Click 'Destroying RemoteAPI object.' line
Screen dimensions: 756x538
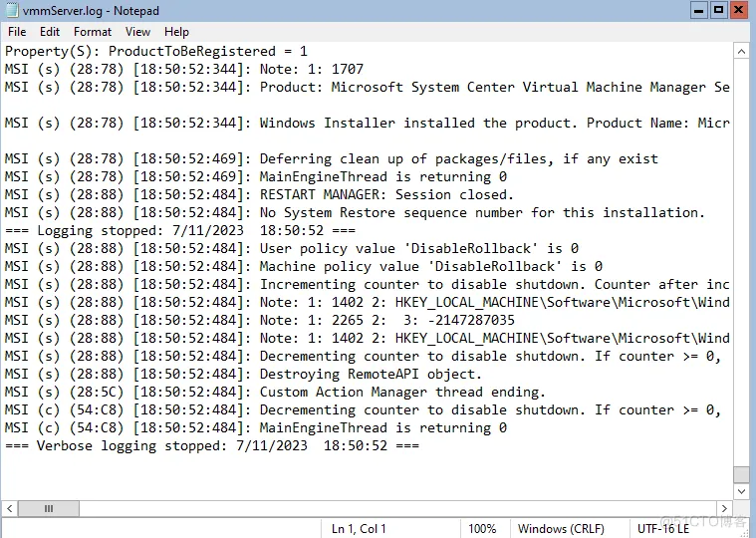coord(243,374)
